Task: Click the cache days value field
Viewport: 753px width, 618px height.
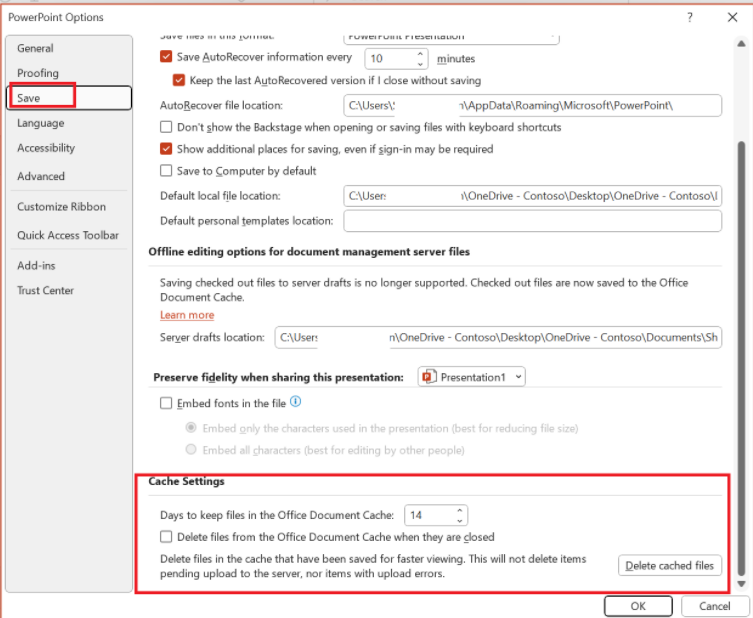Action: click(430, 515)
